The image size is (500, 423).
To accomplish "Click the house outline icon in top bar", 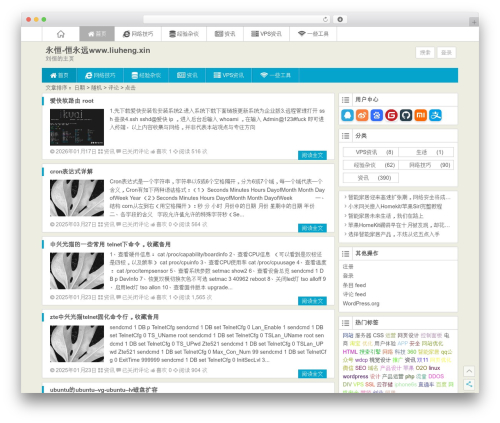I will (61, 34).
